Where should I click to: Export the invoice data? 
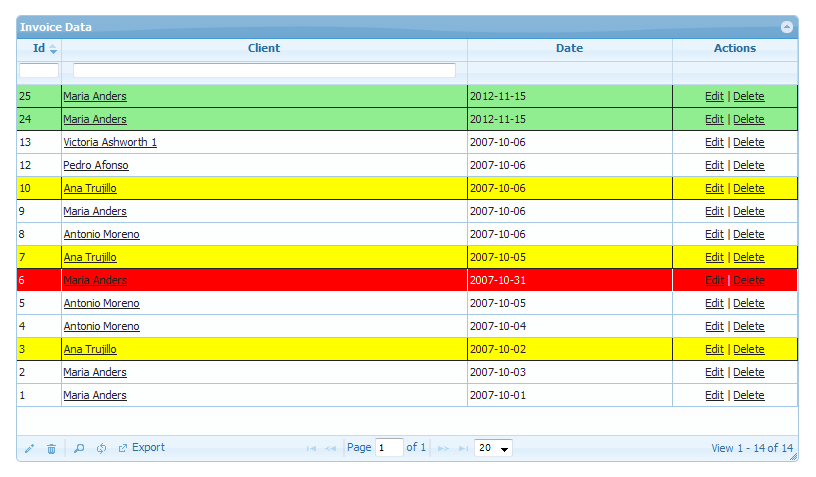click(141, 448)
